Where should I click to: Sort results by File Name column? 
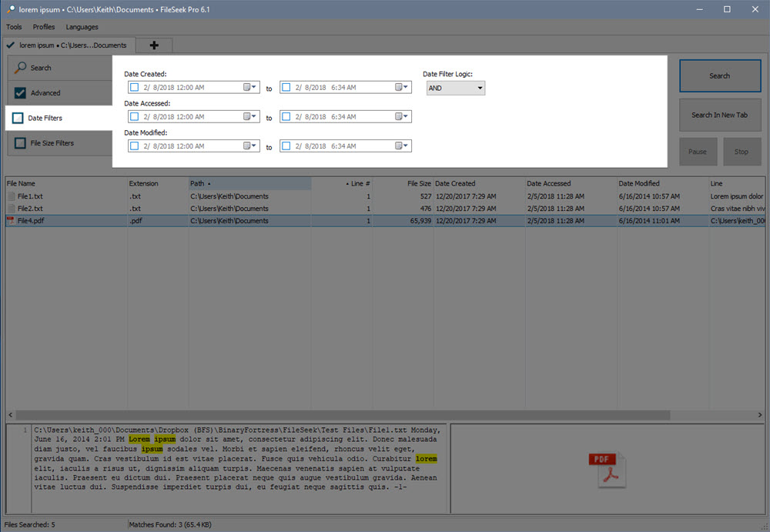click(65, 183)
